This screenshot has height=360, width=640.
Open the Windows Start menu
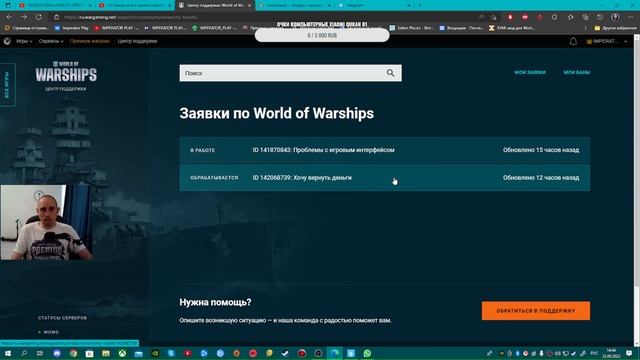tap(8, 353)
